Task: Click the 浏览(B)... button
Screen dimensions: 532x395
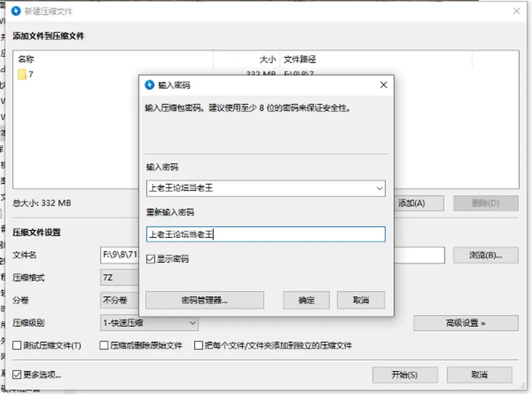Action: coord(485,255)
